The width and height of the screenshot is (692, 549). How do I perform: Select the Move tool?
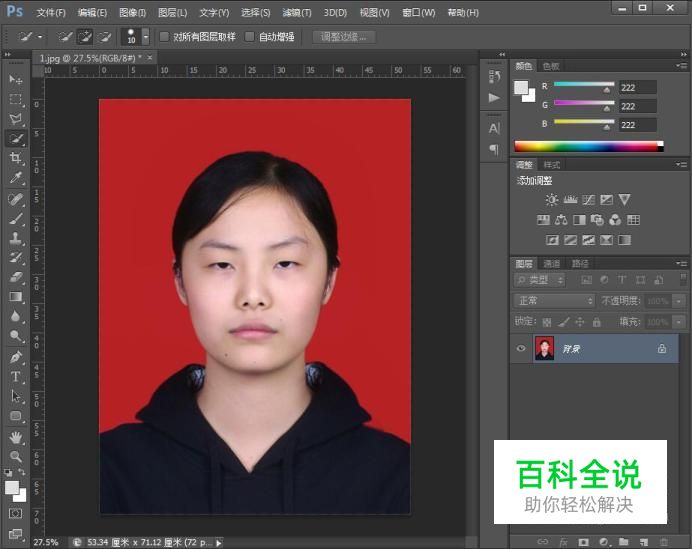click(16, 79)
